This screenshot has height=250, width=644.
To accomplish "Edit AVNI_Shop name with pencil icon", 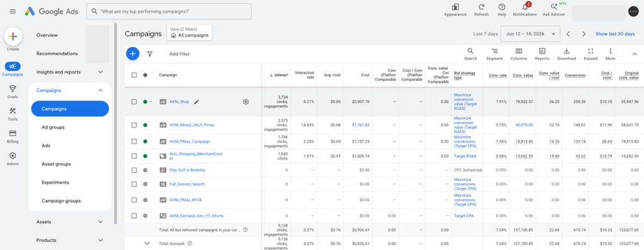I will pyautogui.click(x=196, y=102).
